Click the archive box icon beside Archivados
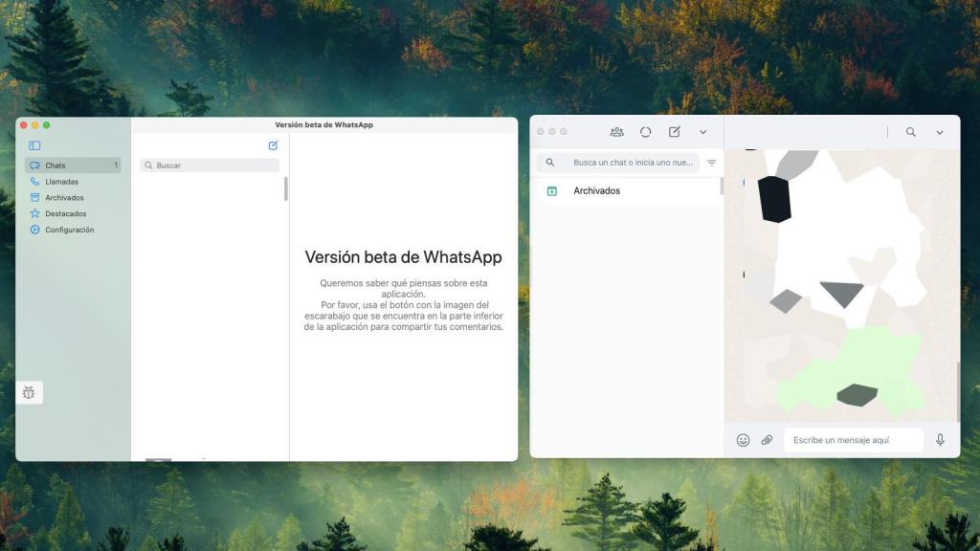 click(x=552, y=191)
